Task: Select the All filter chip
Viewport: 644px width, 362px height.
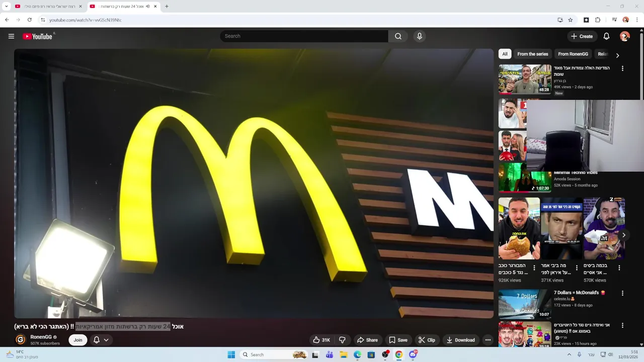Action: (x=505, y=54)
